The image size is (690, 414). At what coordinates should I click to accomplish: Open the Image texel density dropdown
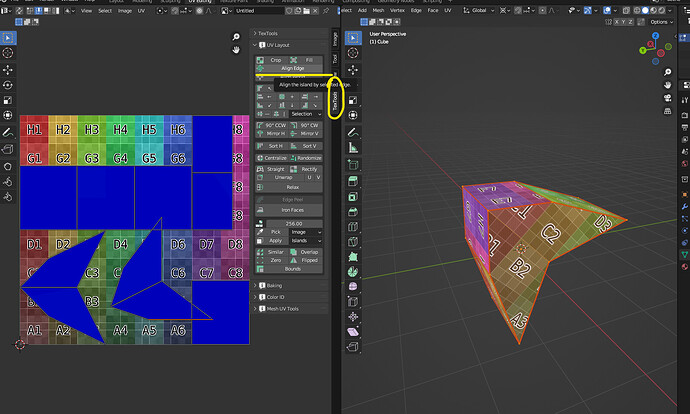(306, 232)
